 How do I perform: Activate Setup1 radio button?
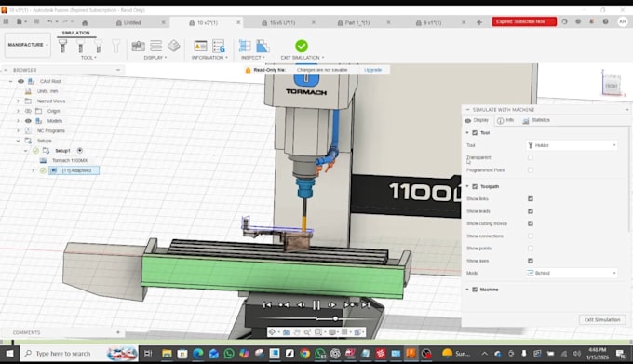pyautogui.click(x=79, y=151)
